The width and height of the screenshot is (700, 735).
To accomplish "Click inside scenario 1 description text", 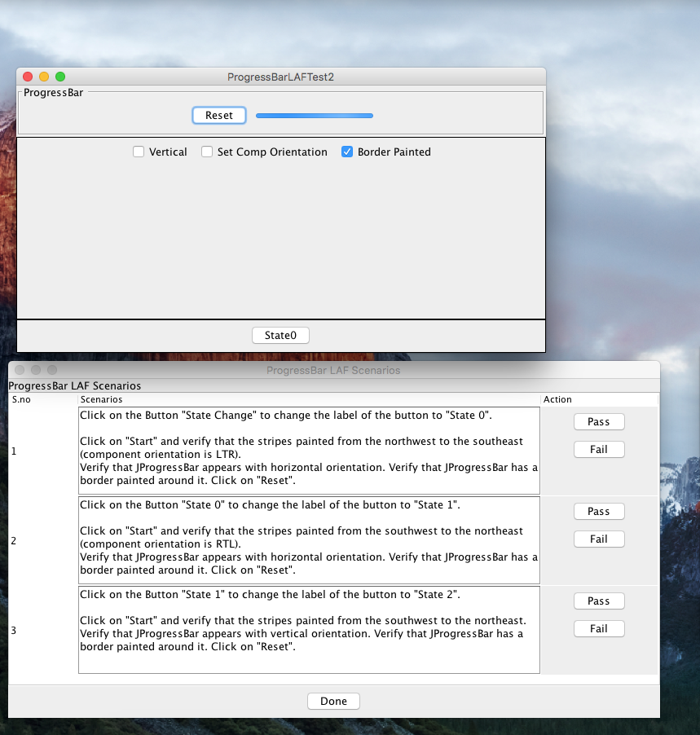I will pos(309,451).
